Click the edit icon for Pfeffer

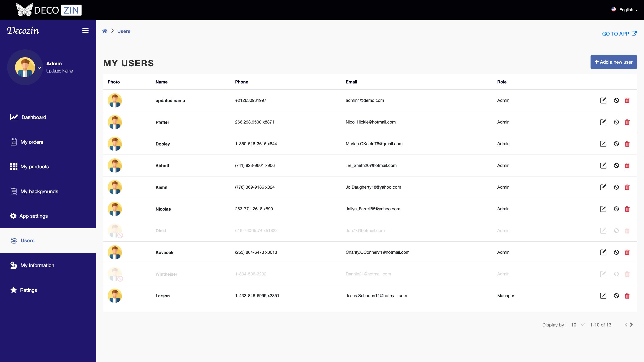pyautogui.click(x=603, y=122)
